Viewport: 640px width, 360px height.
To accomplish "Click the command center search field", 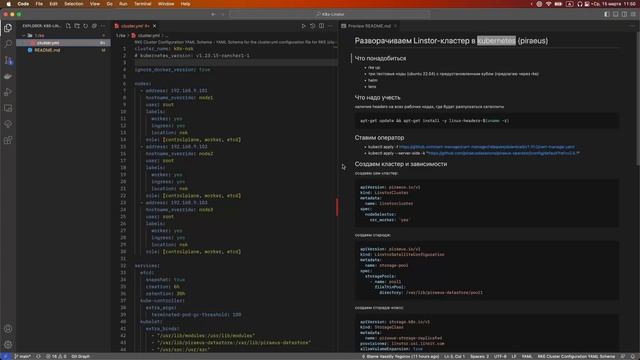I will (330, 14).
